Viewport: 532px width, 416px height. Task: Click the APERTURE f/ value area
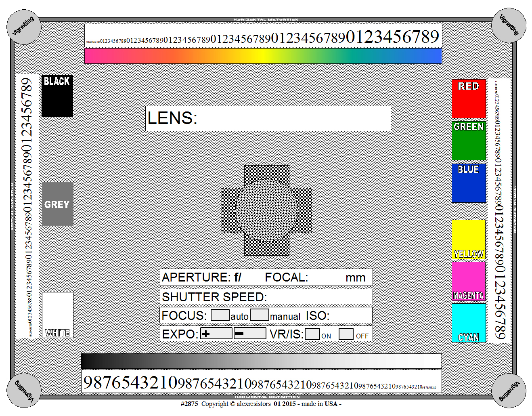click(x=252, y=277)
